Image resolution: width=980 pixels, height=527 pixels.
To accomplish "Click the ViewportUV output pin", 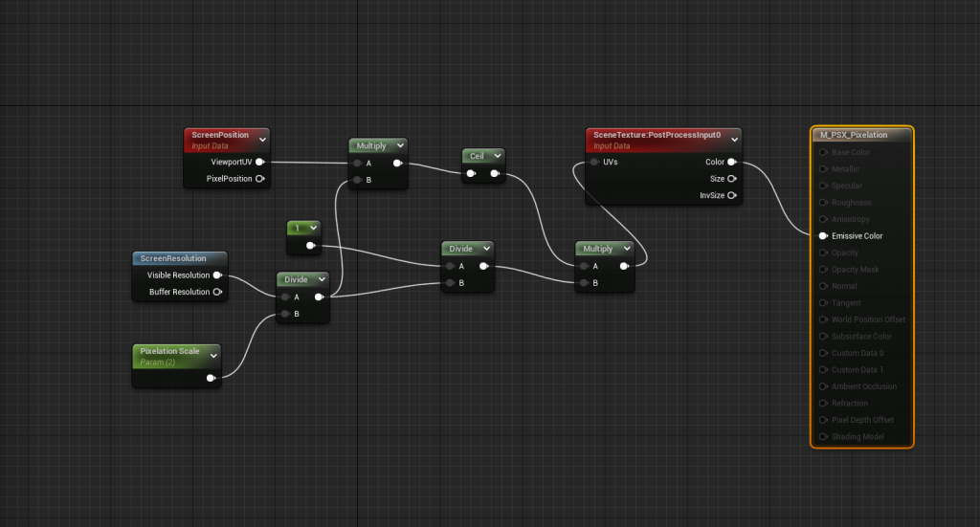I will [259, 162].
